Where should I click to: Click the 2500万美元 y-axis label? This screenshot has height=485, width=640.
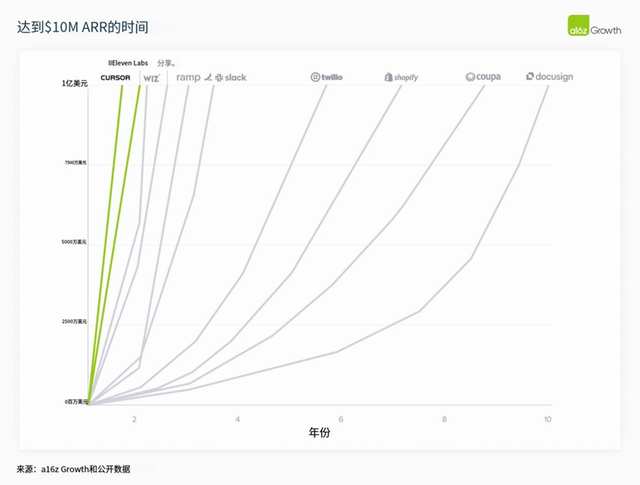74,322
